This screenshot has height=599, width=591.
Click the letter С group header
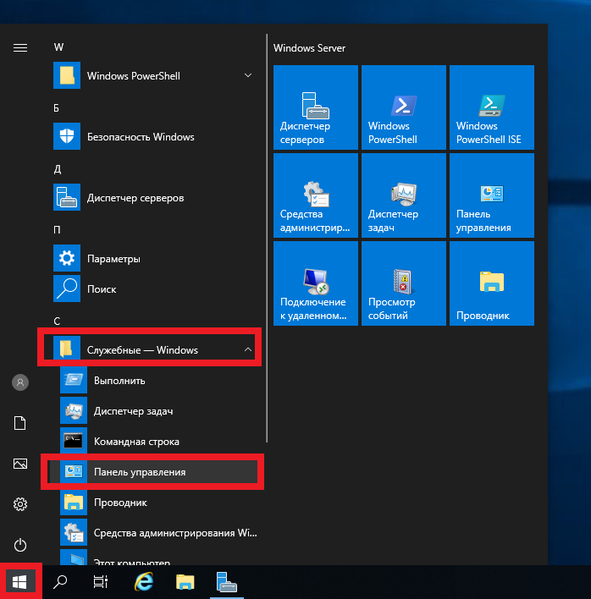coord(57,321)
